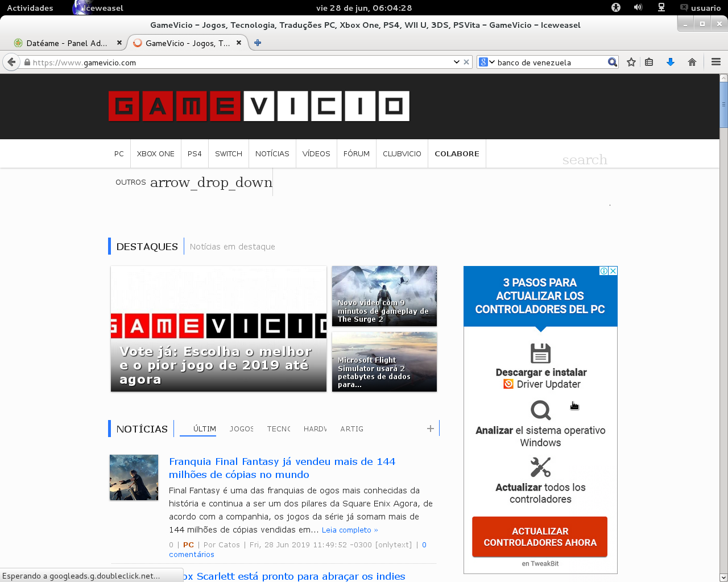
Task: Click the search magnifier in the search box
Action: coord(612,62)
